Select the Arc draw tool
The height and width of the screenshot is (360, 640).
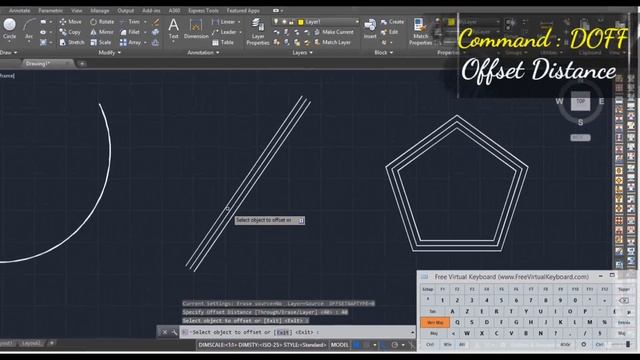pyautogui.click(x=29, y=29)
